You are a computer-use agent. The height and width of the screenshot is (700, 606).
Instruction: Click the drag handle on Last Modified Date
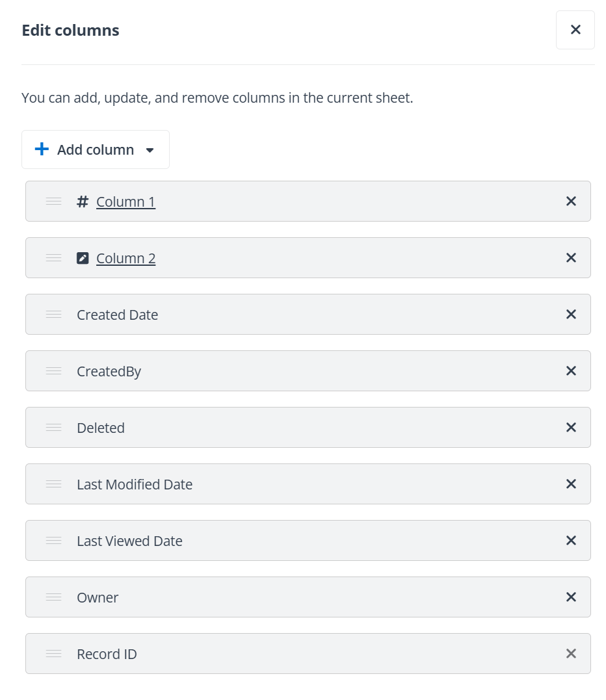53,484
